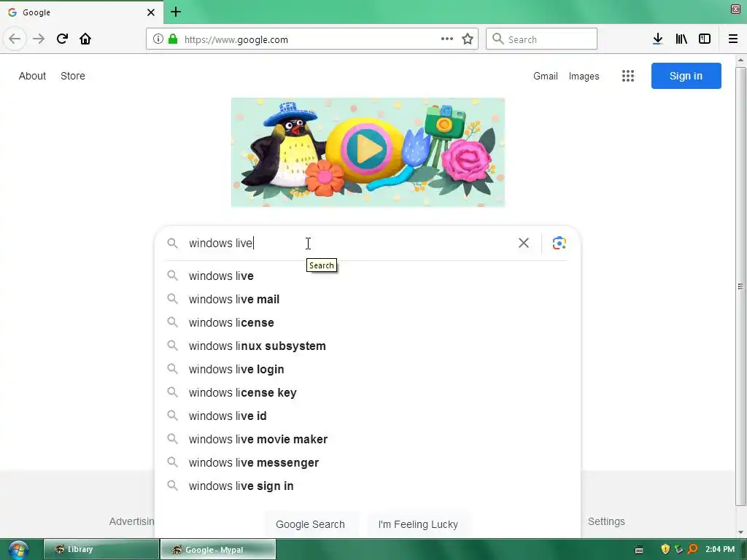
Task: Open the browser hamburger menu
Action: pyautogui.click(x=733, y=39)
